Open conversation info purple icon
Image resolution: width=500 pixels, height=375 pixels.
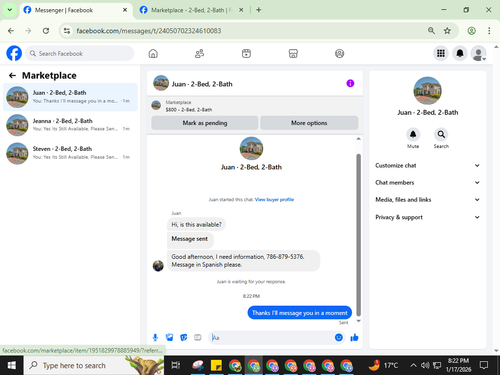(x=350, y=83)
